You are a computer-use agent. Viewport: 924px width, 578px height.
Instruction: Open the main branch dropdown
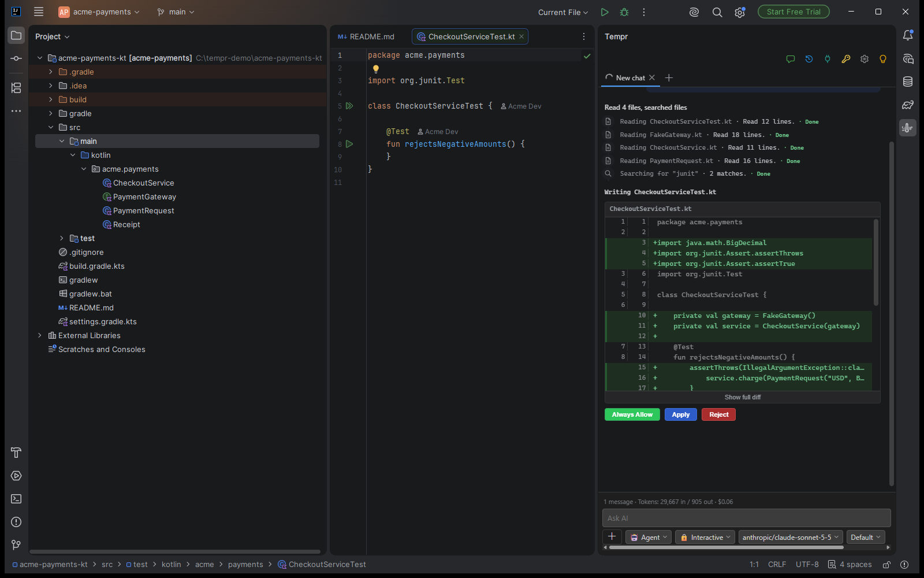pos(176,12)
